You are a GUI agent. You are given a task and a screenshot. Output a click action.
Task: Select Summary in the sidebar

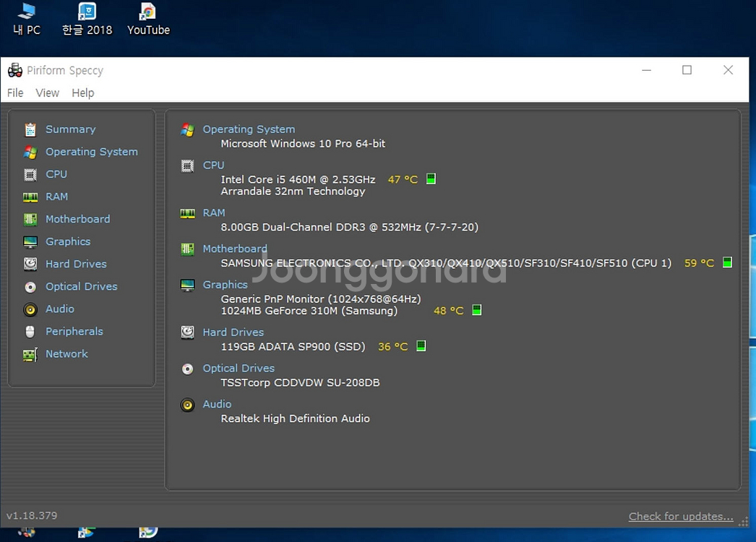point(71,129)
